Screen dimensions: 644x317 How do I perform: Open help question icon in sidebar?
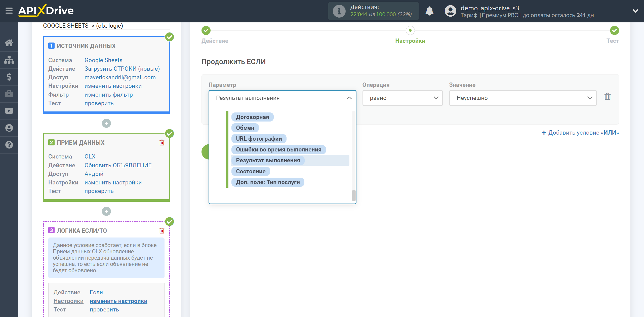tap(9, 145)
